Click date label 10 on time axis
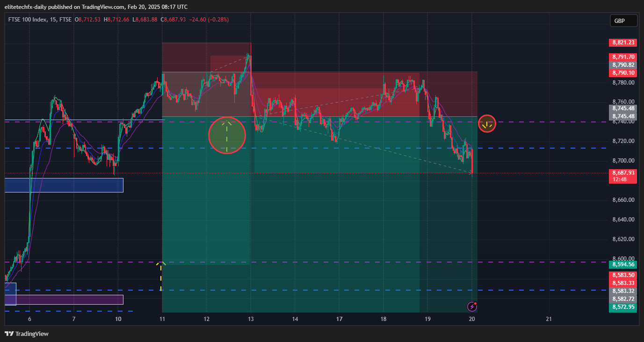644x342 pixels. coord(118,319)
